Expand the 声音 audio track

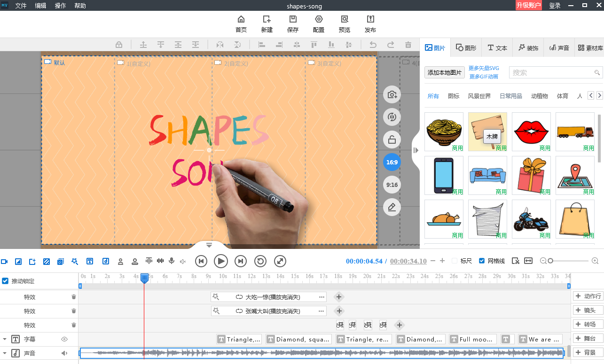(5, 353)
